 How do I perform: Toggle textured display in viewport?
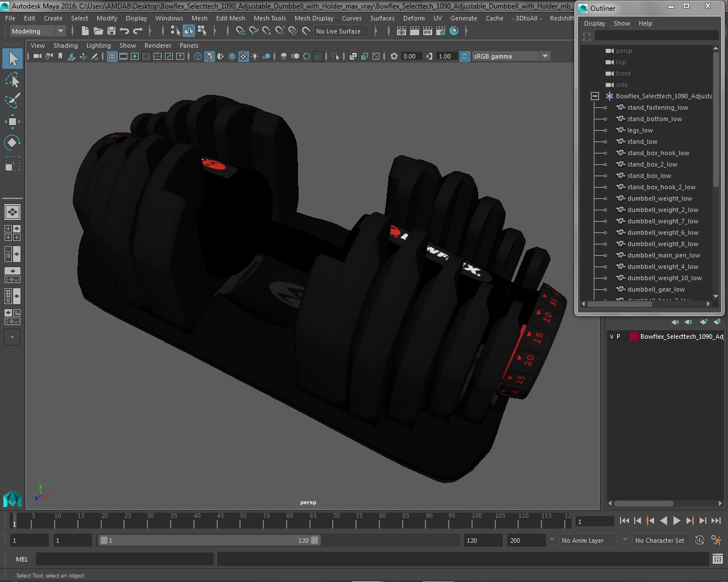point(243,56)
